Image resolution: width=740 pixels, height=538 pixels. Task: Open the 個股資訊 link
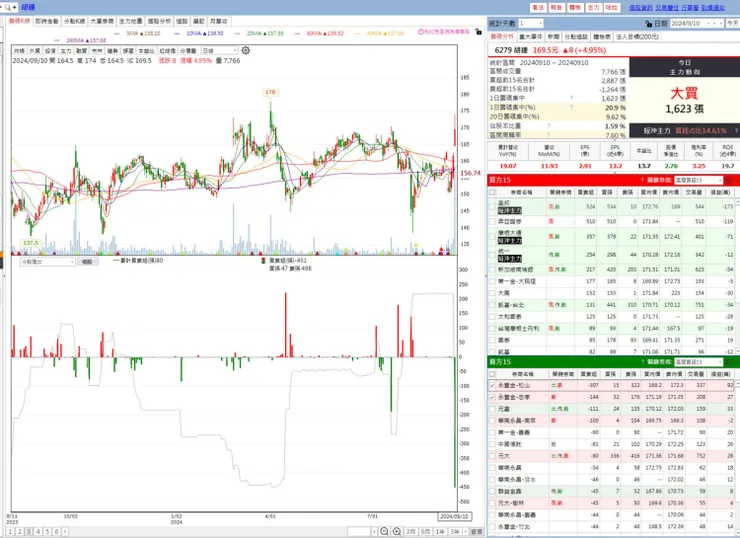tap(641, 8)
